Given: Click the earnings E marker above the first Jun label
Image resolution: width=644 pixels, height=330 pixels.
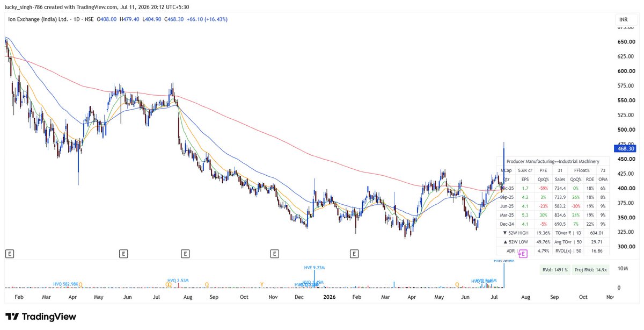Looking at the screenshot, I should pos(124,253).
